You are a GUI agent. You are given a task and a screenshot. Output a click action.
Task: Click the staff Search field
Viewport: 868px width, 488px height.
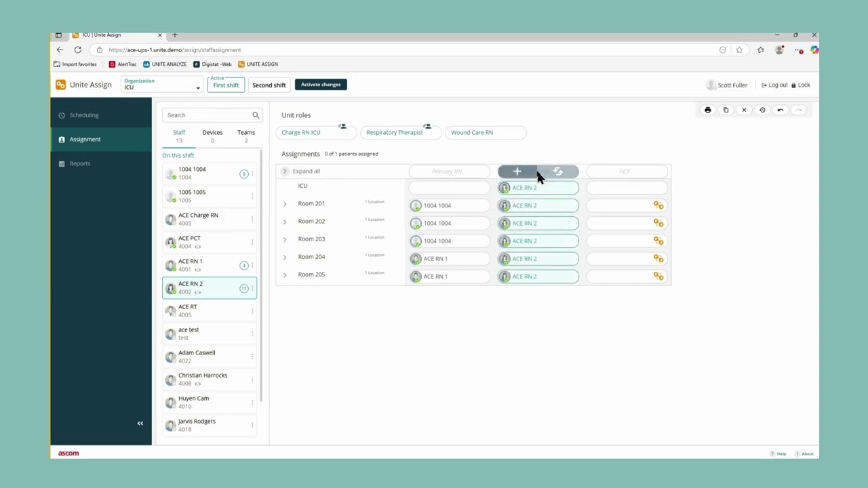pos(212,115)
